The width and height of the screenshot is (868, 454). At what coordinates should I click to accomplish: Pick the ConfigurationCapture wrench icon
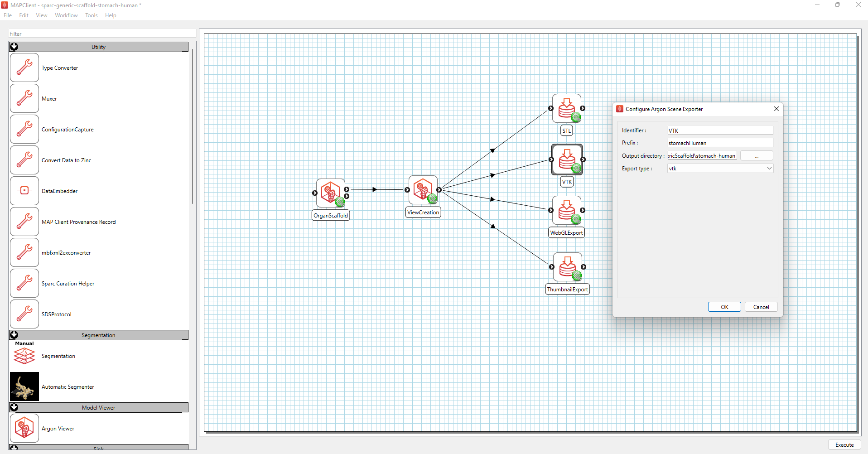tap(24, 129)
